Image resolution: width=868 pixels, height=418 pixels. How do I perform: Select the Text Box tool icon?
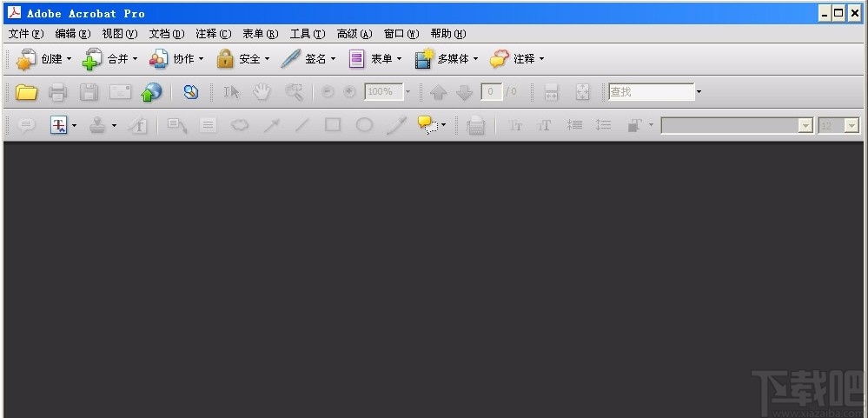click(x=209, y=126)
